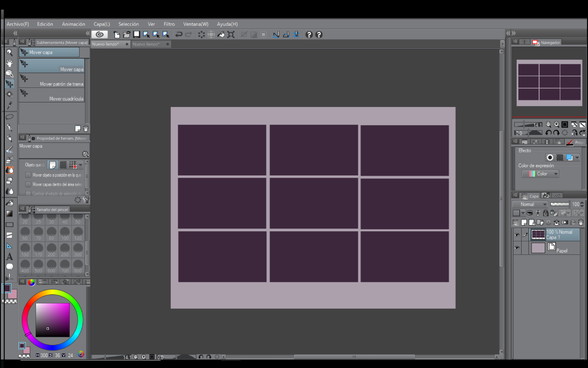Open the Color expression dropdown

pyautogui.click(x=541, y=174)
